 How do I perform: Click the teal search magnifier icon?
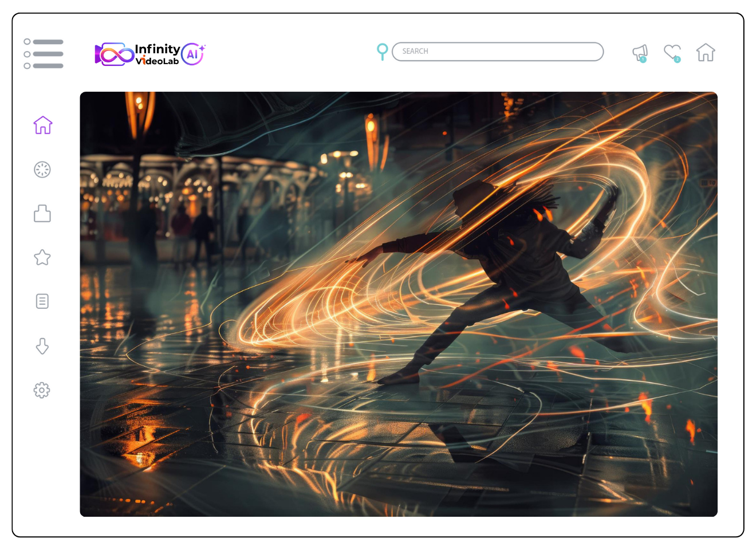pos(383,52)
